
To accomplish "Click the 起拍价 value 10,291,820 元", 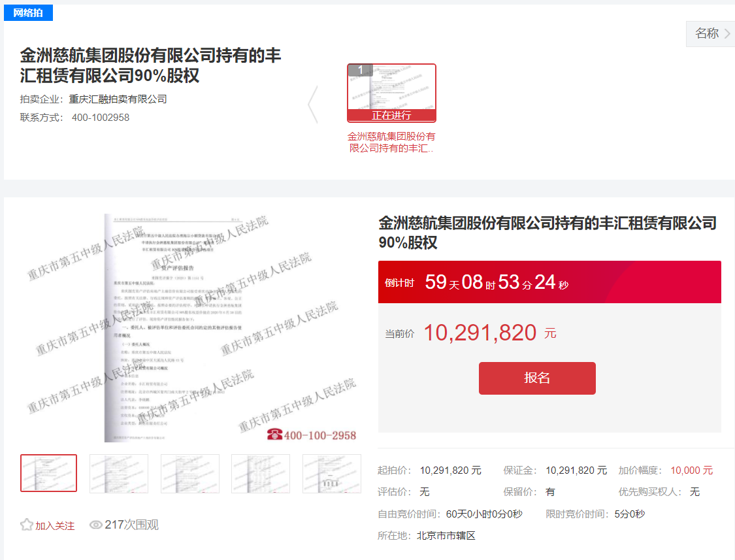I will pos(450,470).
